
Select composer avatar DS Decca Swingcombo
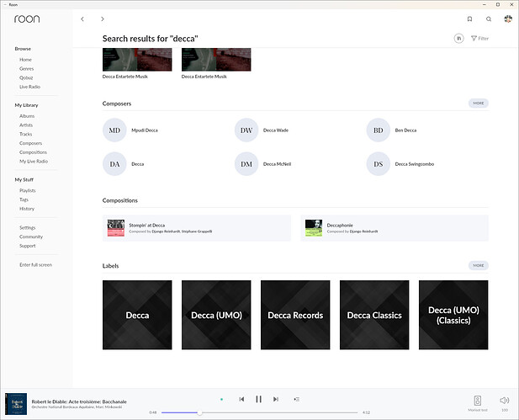pos(378,164)
